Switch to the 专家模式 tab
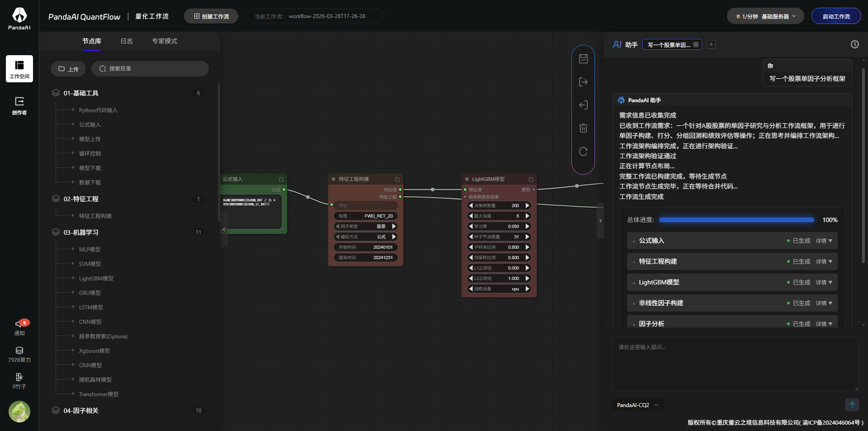Screen dimensions: 868x431 click(x=165, y=41)
